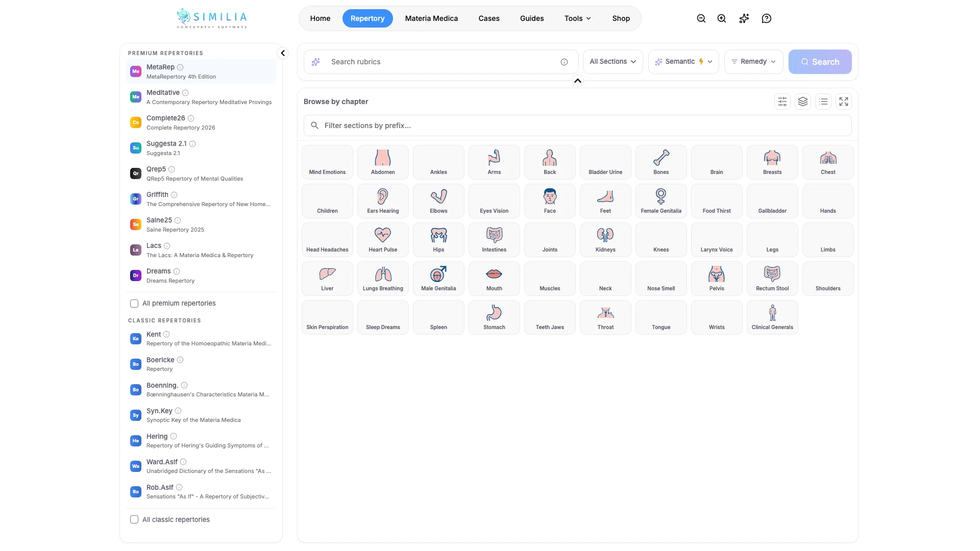This screenshot has height=551, width=980.
Task: Switch to list view icon
Action: [823, 102]
